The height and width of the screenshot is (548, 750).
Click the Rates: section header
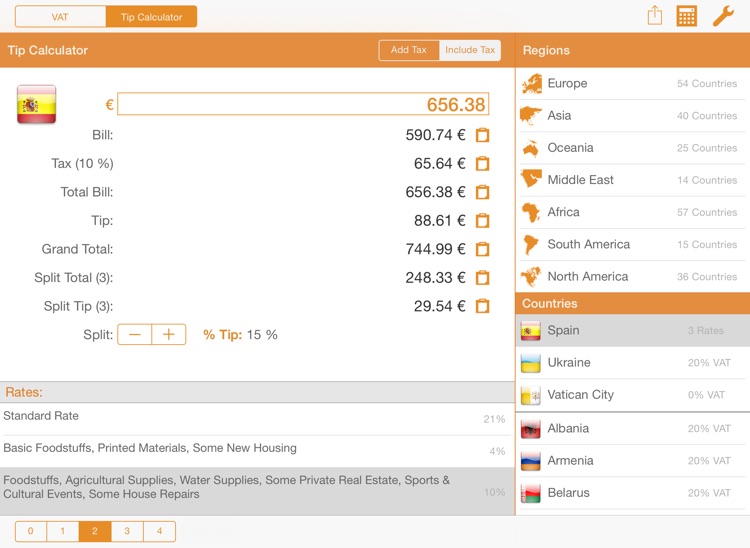(257, 392)
